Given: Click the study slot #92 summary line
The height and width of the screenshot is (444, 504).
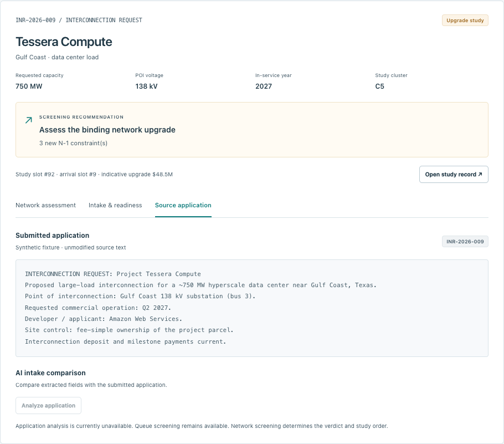Looking at the screenshot, I should pos(94,175).
